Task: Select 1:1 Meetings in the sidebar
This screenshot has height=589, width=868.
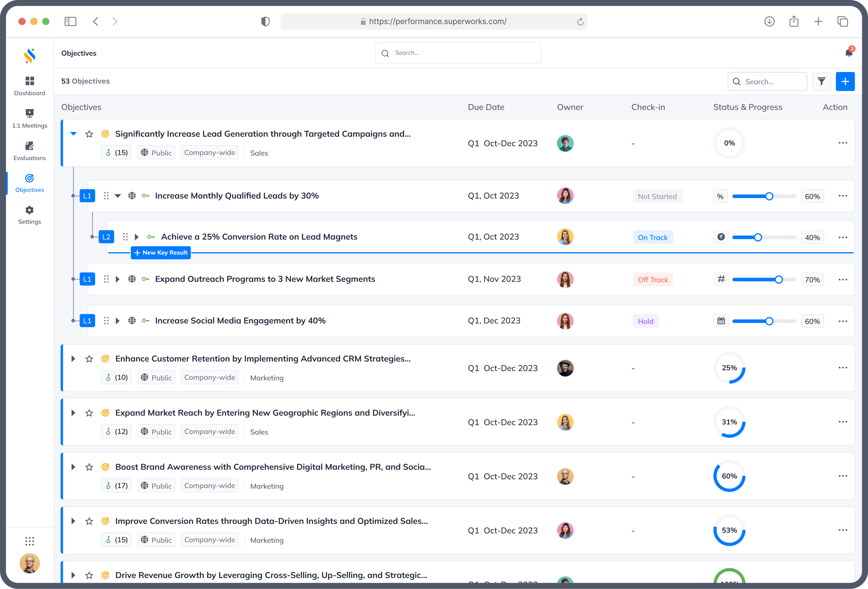Action: [x=29, y=118]
